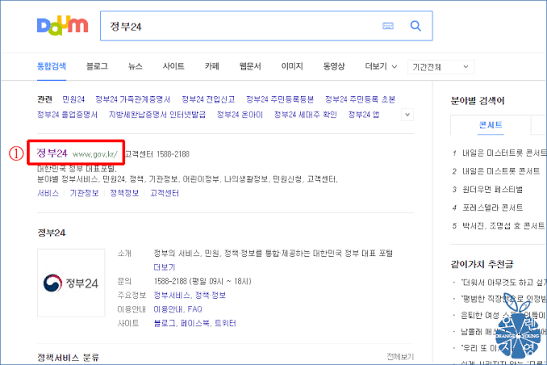Click related search 정부24 전입신고
Screen dimensions: 547x365
(x=208, y=99)
